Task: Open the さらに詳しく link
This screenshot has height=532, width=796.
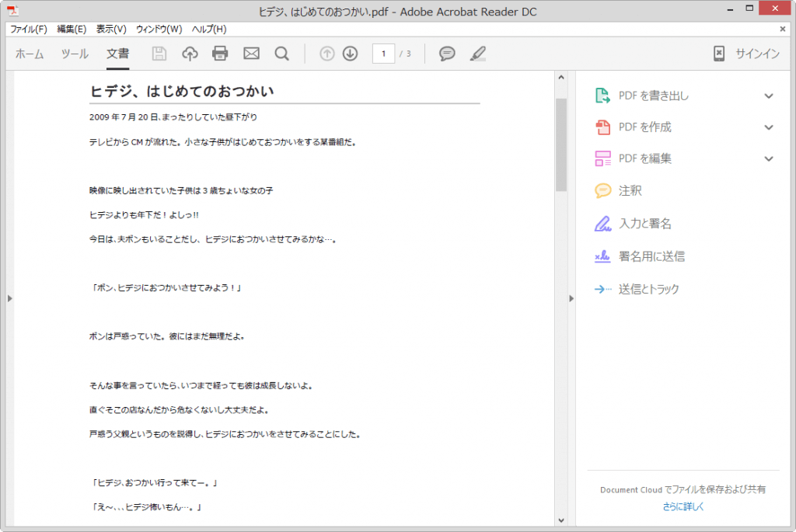Action: pos(682,506)
